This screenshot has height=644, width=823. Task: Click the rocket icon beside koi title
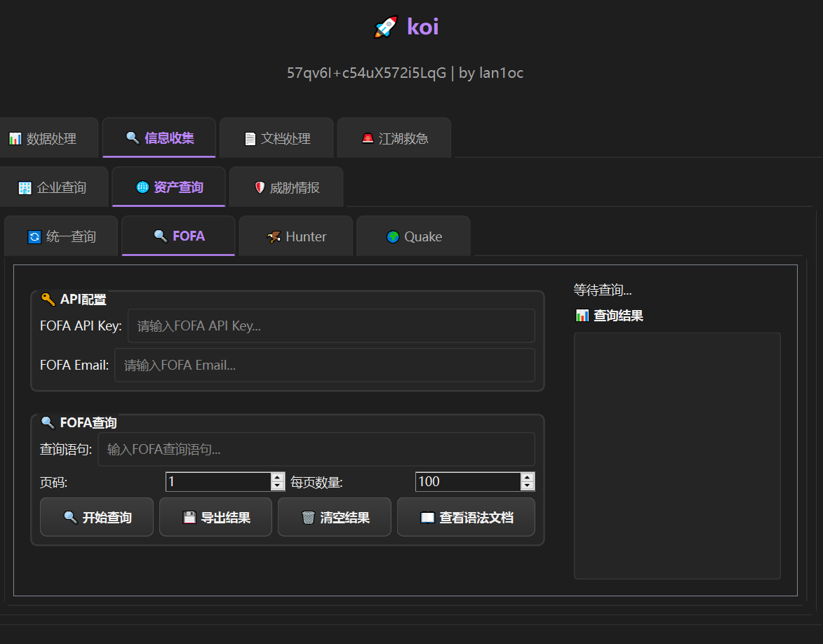click(x=385, y=27)
